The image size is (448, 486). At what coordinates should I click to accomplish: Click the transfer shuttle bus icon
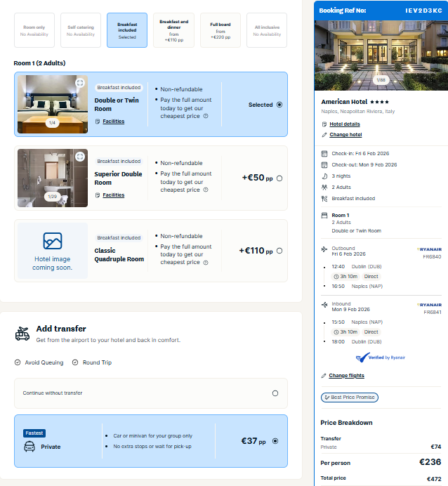click(x=22, y=334)
